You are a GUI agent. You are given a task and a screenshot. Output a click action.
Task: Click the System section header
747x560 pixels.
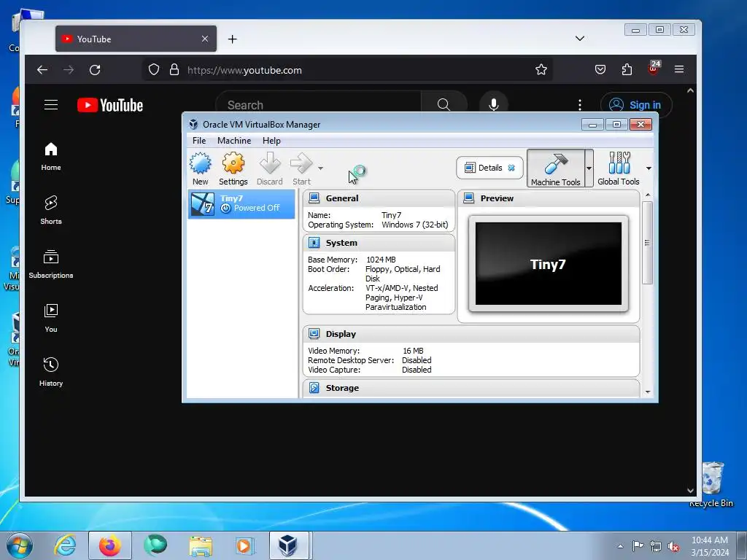379,243
